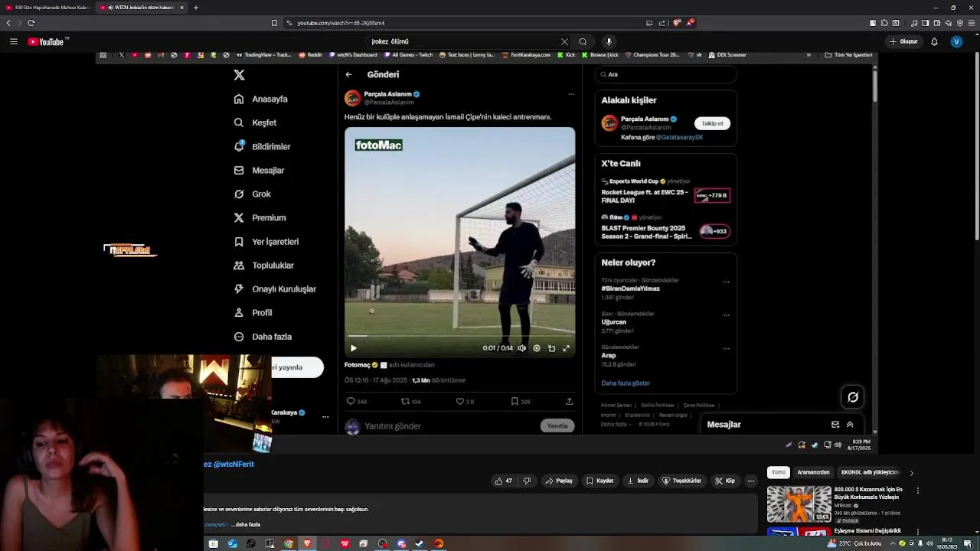Start voice search with the microphone
The image size is (980, 551).
click(609, 41)
